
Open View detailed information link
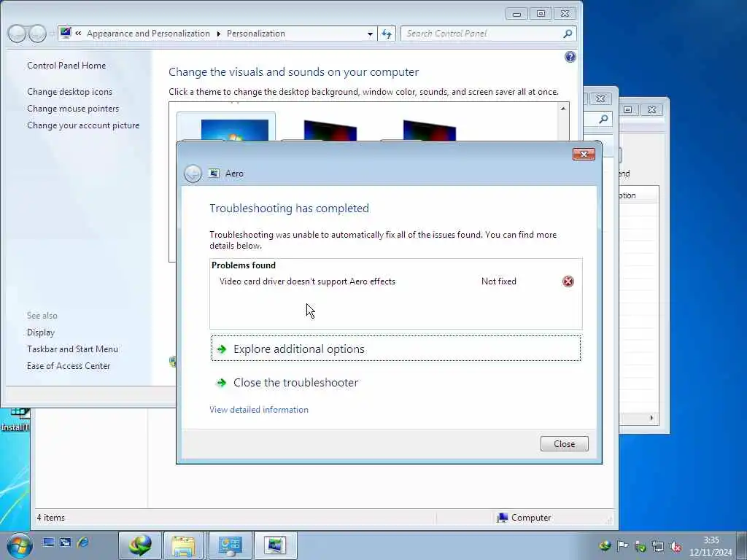coord(259,410)
